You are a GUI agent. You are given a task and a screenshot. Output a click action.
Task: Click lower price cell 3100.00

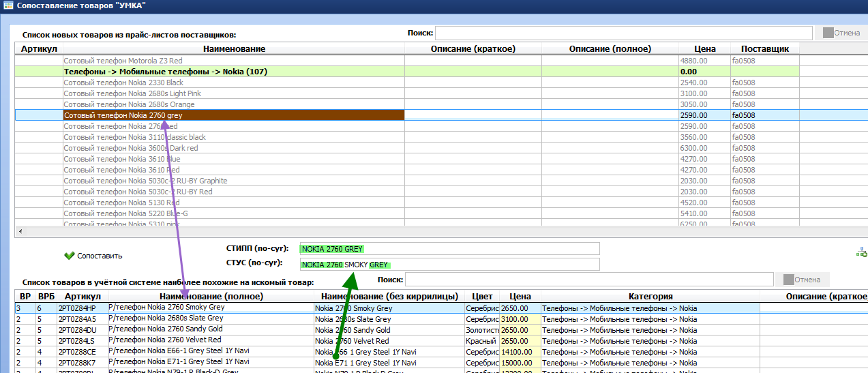coord(520,319)
